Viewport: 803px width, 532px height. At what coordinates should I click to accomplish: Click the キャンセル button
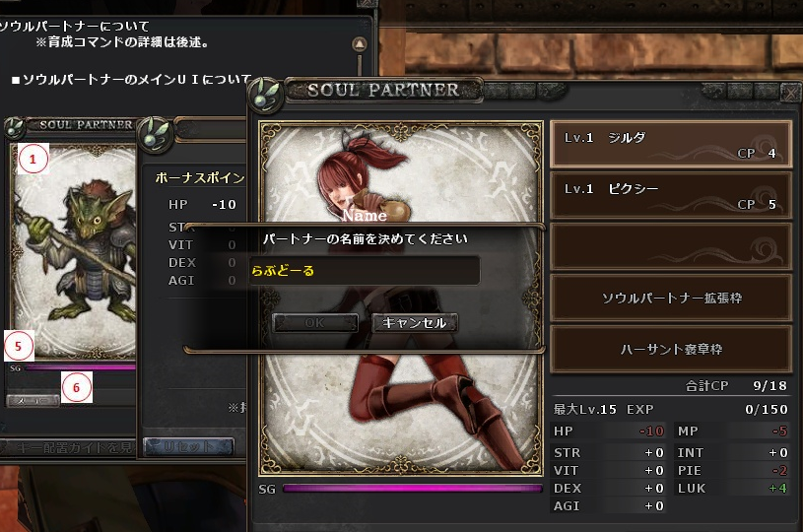[x=414, y=322]
